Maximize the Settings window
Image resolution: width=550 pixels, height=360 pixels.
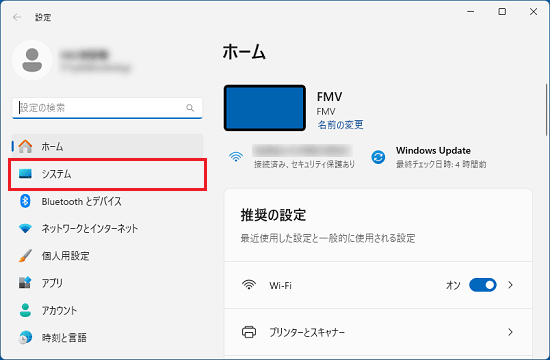point(502,12)
